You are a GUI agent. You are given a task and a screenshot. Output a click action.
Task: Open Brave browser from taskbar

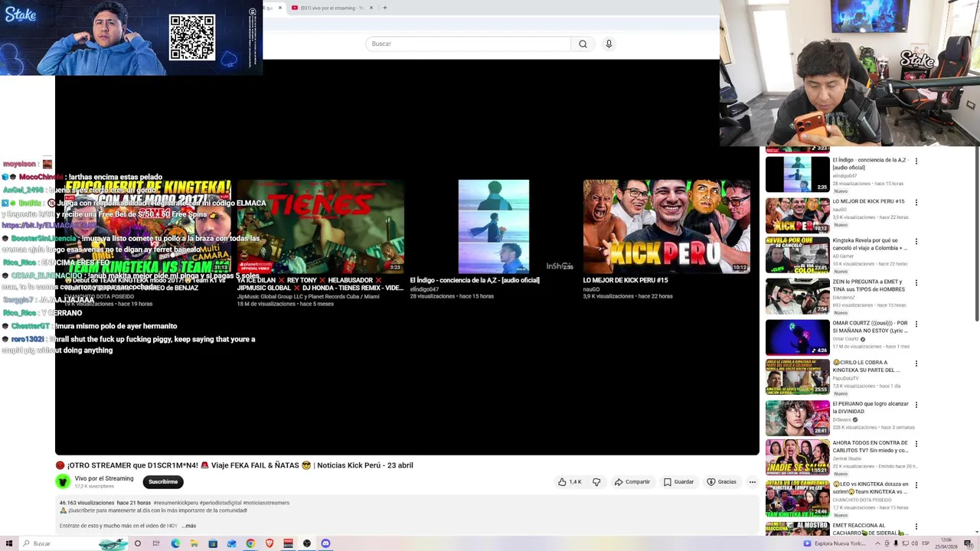(269, 543)
